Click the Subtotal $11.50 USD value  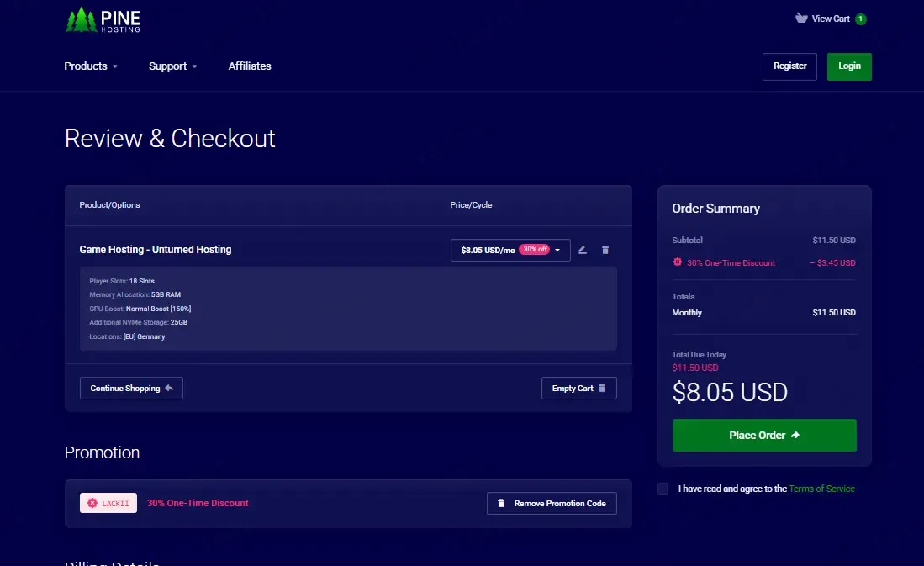tap(834, 240)
